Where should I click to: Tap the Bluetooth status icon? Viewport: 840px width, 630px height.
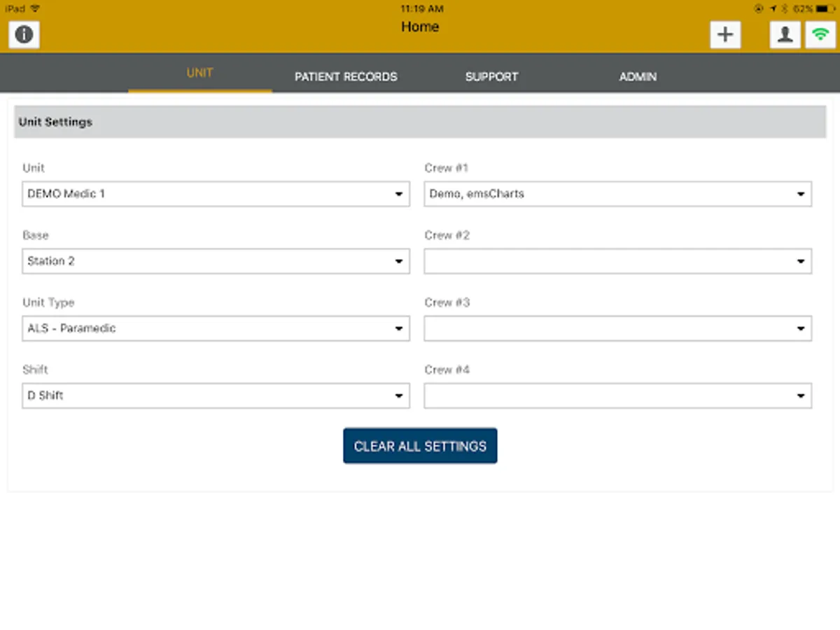[785, 9]
